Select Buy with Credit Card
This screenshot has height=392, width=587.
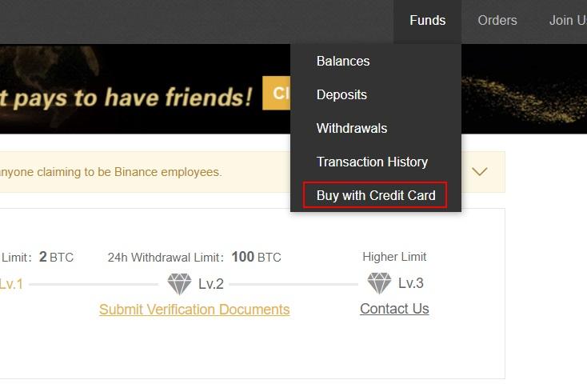tap(375, 195)
